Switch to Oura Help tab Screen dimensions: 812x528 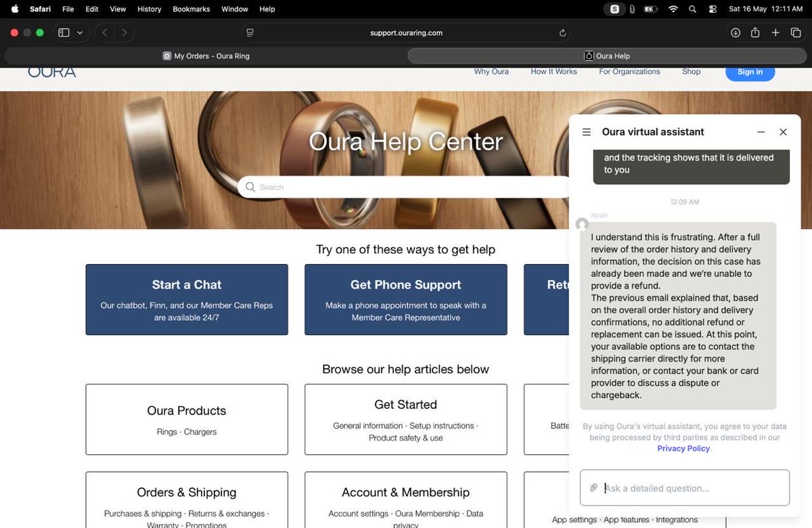(x=607, y=56)
